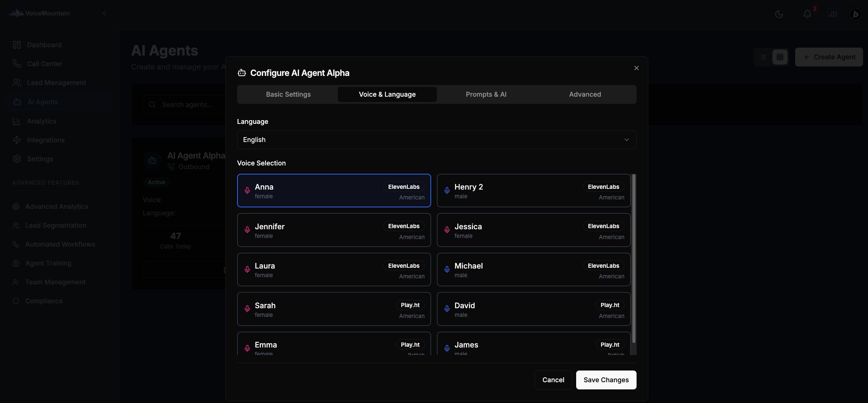Open the Compliance link in sidebar

tap(44, 301)
